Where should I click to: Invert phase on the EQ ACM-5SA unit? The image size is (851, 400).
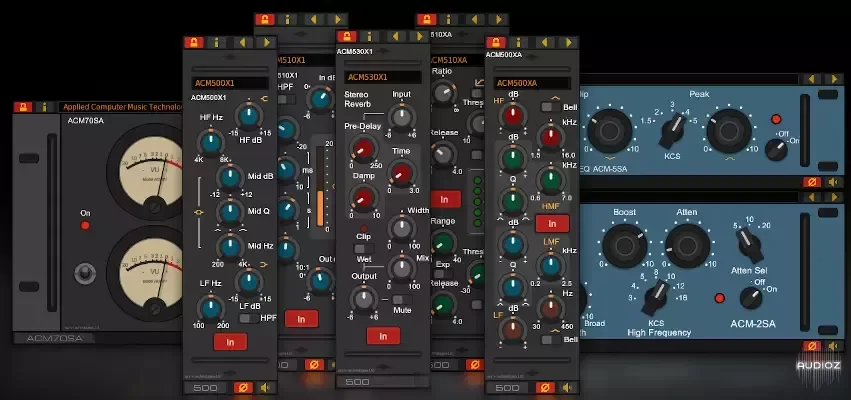pyautogui.click(x=811, y=182)
